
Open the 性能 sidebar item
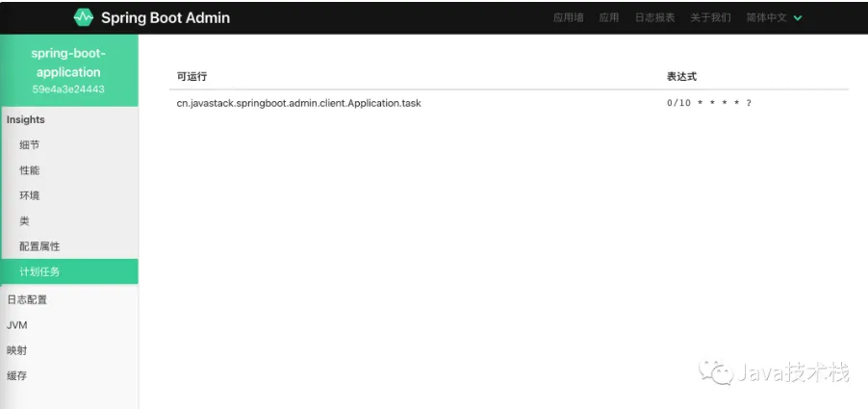tap(69, 170)
